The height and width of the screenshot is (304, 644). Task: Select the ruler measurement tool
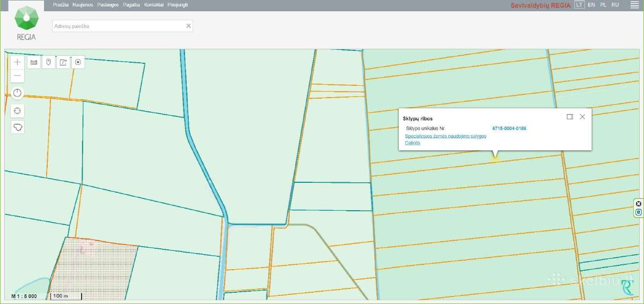coord(33,62)
